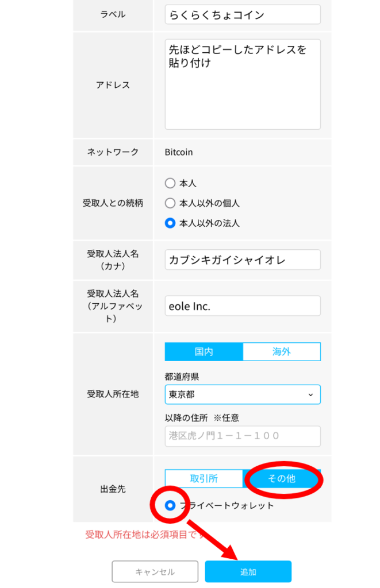This screenshot has height=588, width=380.
Task: Select the プライベートウォレット radio button
Action: [x=170, y=505]
